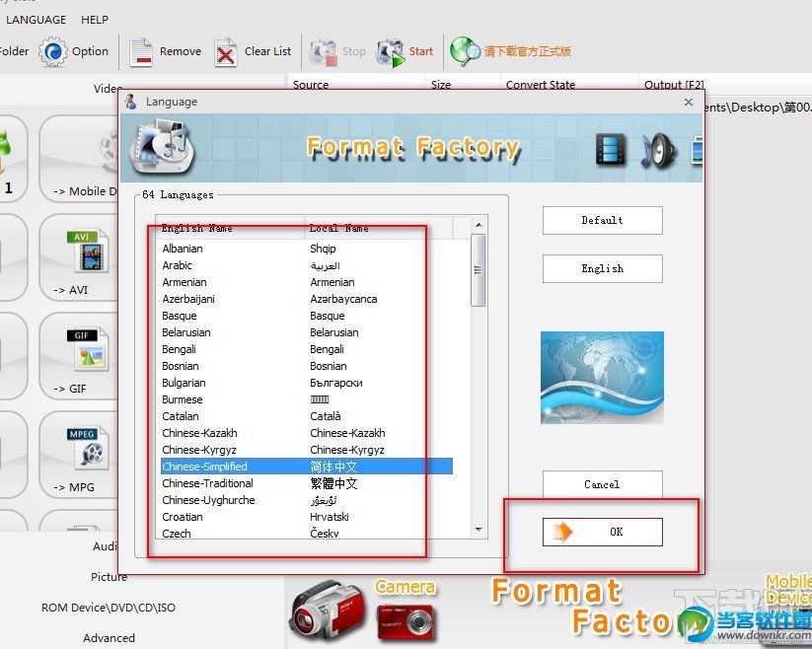
Task: Select Basque in the language list
Action: click(x=307, y=316)
